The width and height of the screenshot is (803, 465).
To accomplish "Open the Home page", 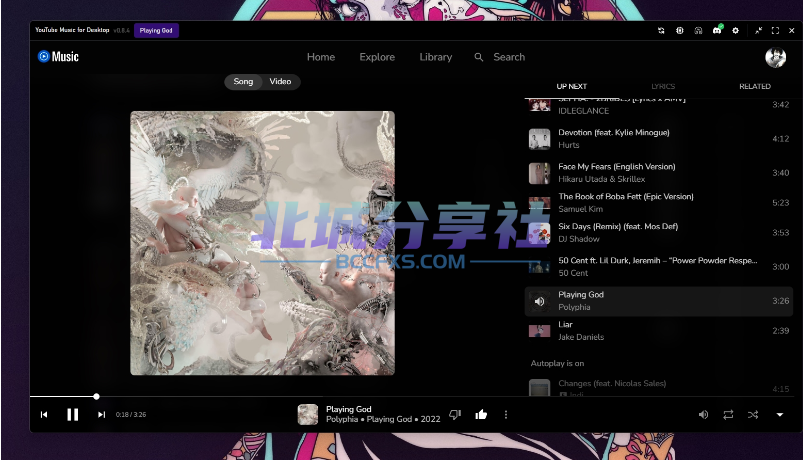I will click(x=321, y=57).
